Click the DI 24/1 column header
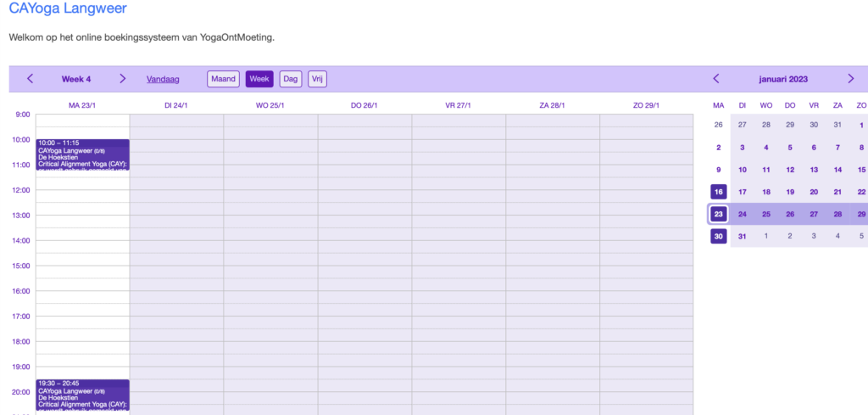 point(176,105)
